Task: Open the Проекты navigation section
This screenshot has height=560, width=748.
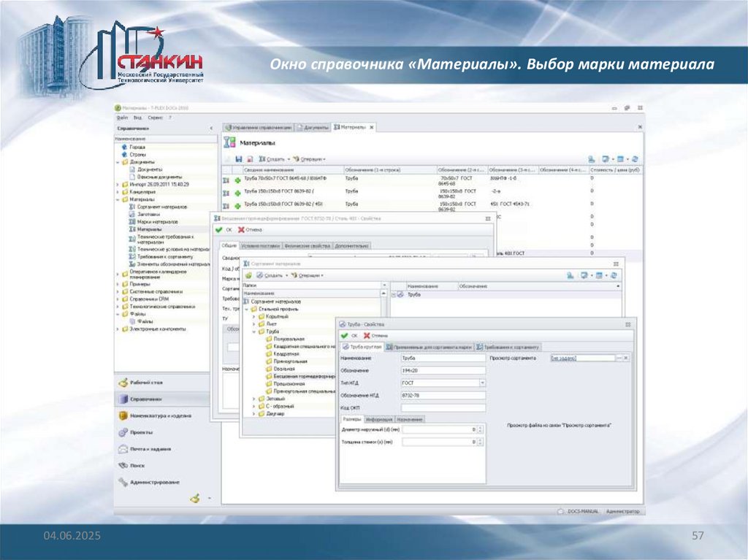Action: [x=161, y=432]
